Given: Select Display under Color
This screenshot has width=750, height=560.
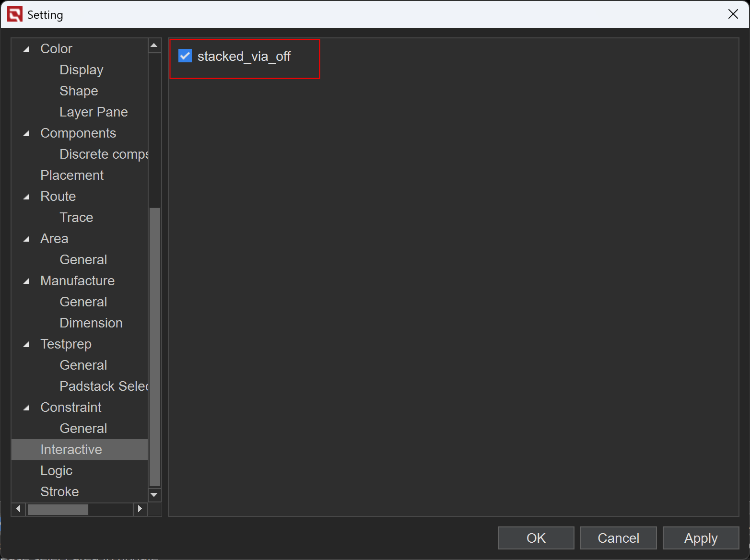Looking at the screenshot, I should (81, 70).
